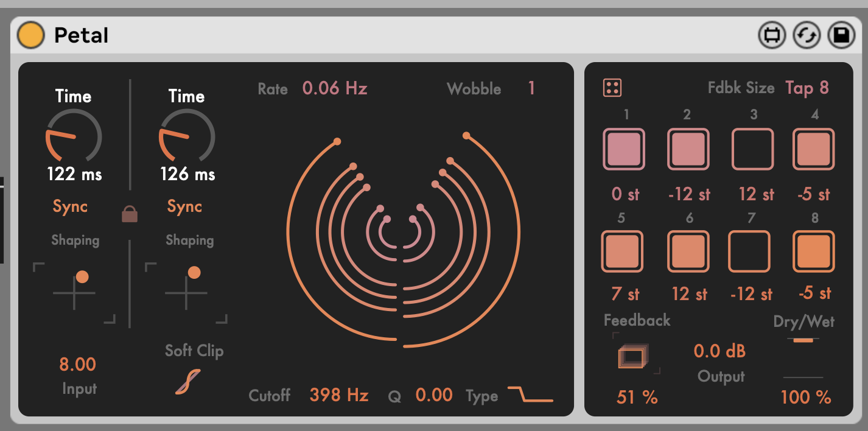The height and width of the screenshot is (431, 868).
Task: Click the right Sync mode label
Action: click(184, 207)
